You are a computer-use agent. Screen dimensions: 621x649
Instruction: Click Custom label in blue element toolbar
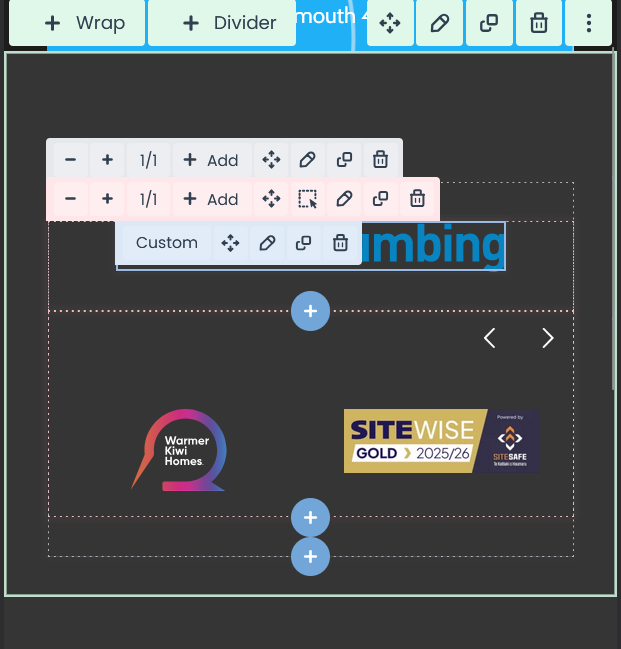click(x=167, y=243)
